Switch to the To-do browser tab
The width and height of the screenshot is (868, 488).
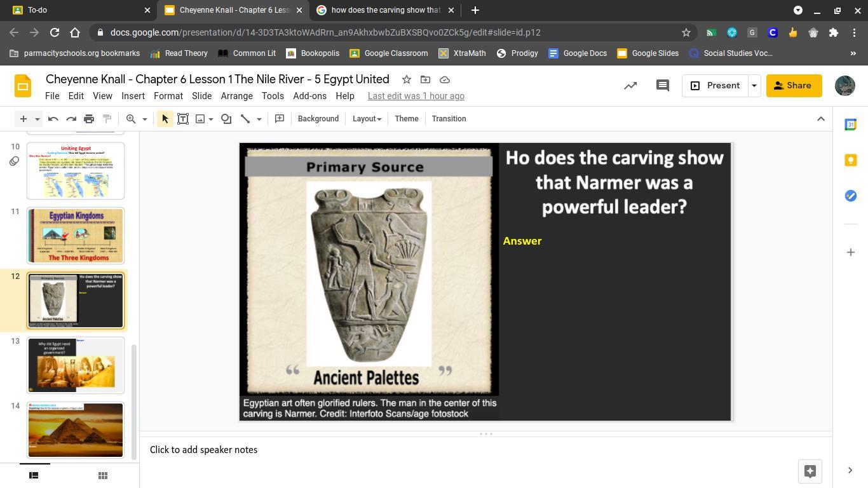(76, 10)
